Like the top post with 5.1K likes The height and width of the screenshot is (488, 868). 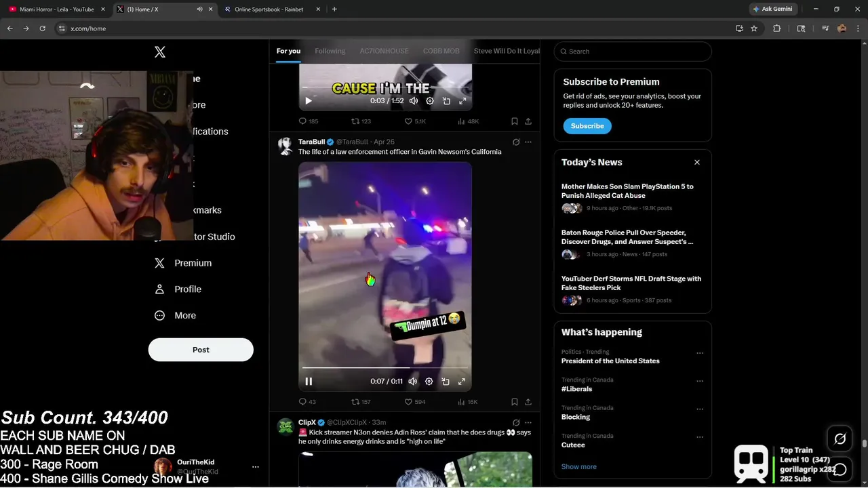415,121
